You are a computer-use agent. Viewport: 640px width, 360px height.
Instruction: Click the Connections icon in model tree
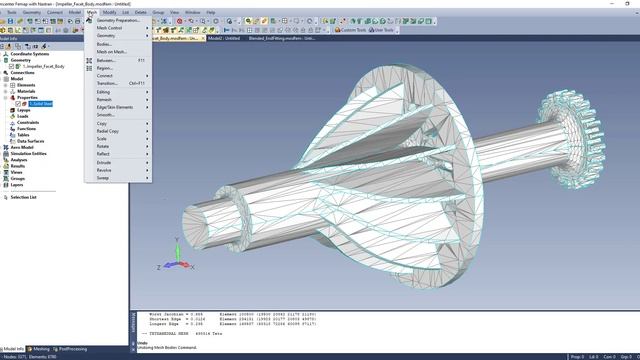pyautogui.click(x=6, y=73)
